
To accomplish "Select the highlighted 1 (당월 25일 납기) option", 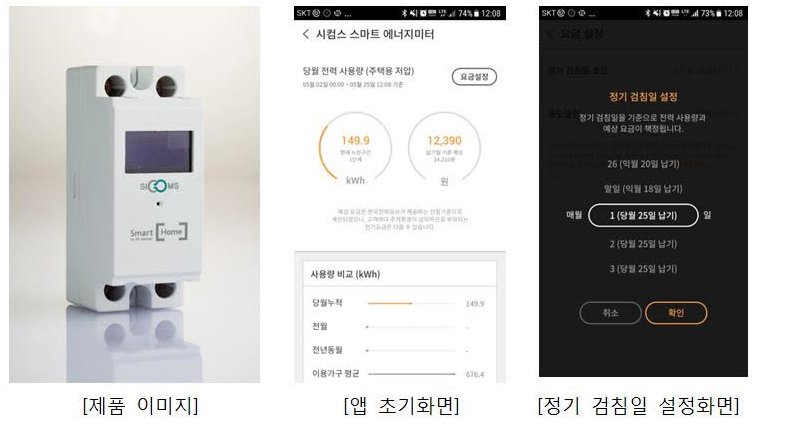I will [x=643, y=215].
